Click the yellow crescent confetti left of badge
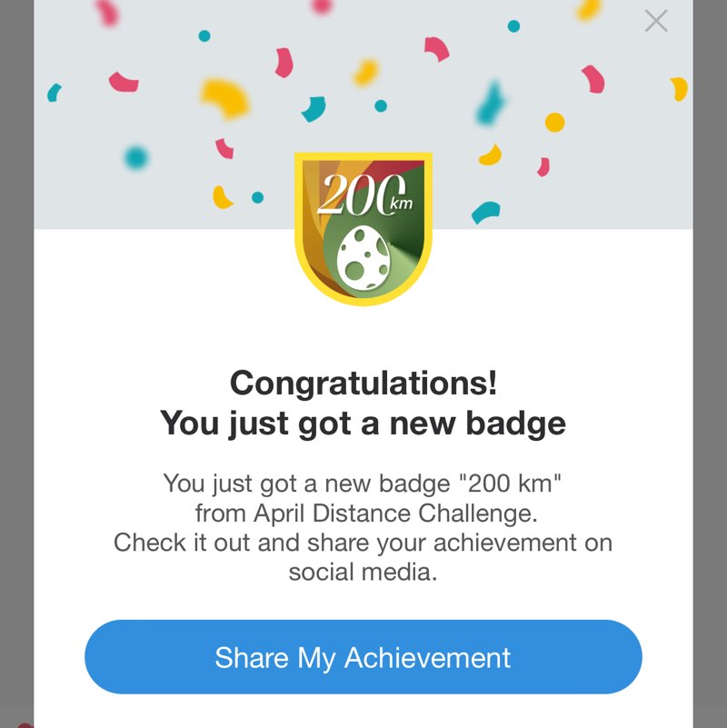727x728 pixels. (x=222, y=196)
